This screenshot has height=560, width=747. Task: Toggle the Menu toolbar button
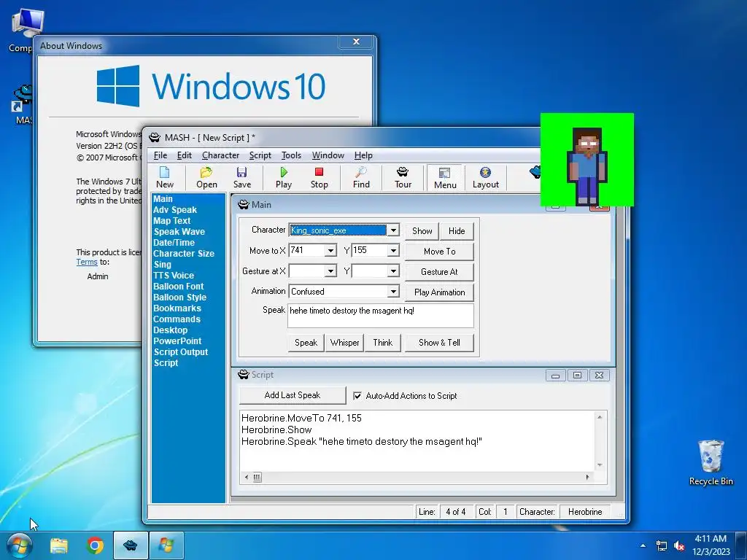tap(445, 178)
